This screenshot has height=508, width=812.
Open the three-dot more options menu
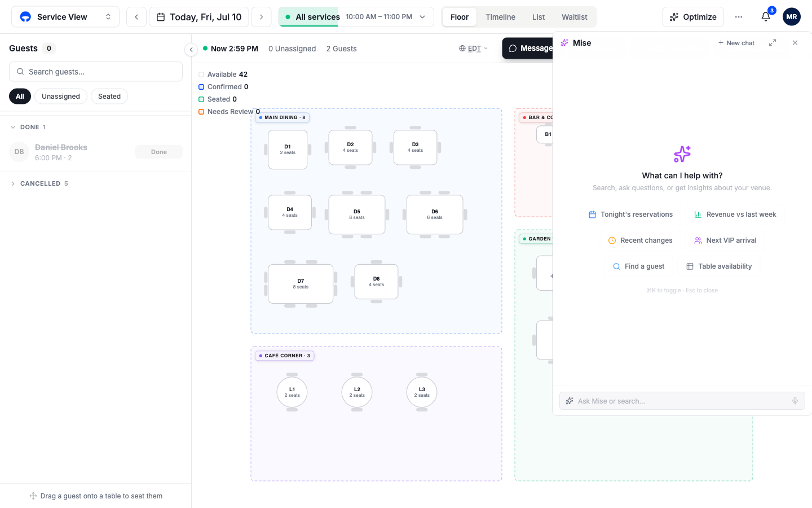coord(739,17)
